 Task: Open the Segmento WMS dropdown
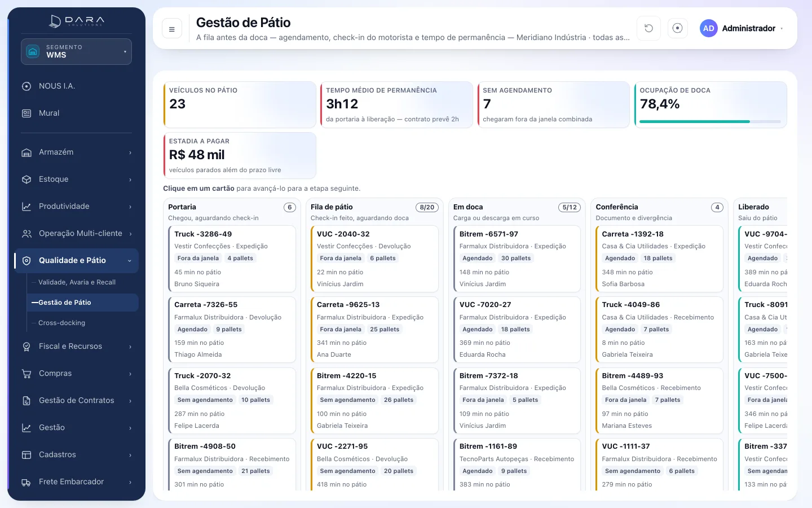coord(76,51)
